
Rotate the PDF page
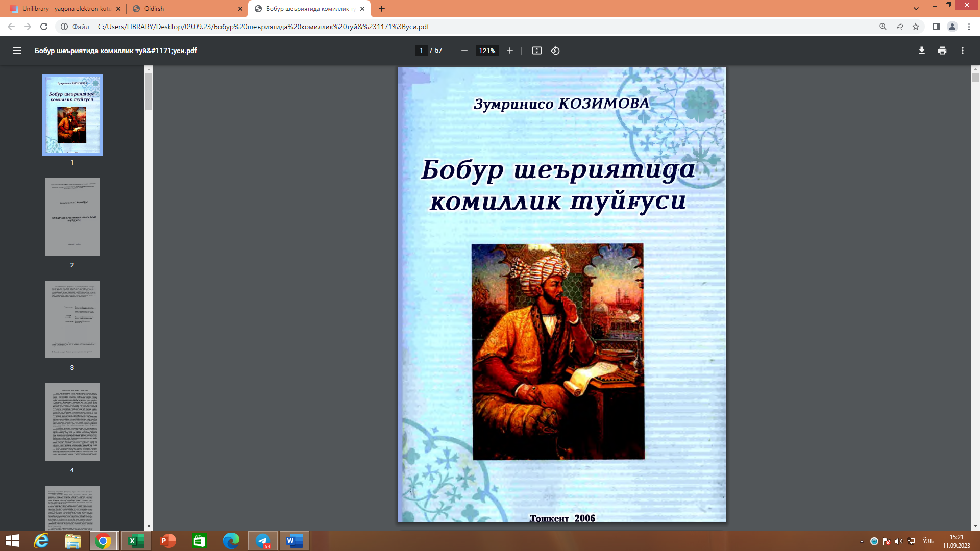[x=556, y=51]
